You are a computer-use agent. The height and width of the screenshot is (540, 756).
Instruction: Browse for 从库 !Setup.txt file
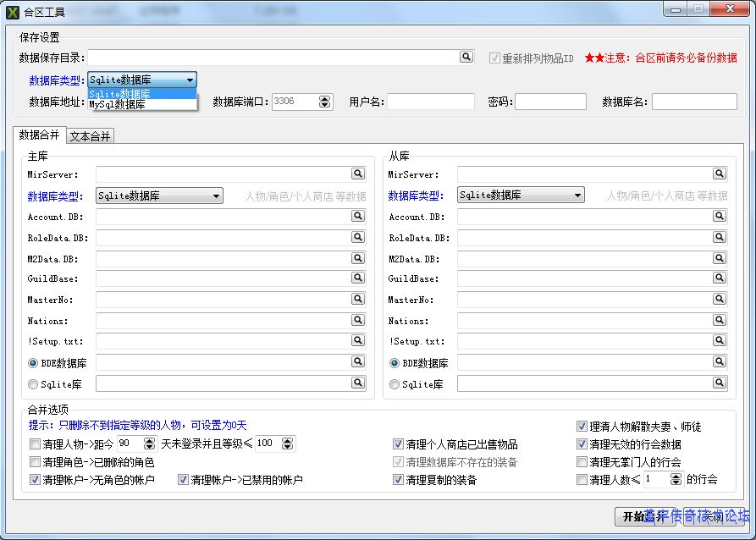coord(719,341)
